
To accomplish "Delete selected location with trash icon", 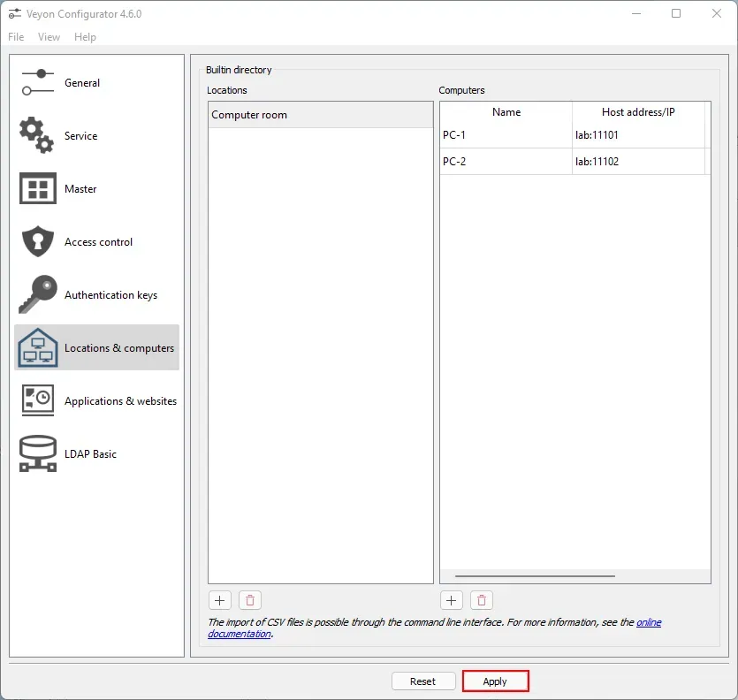I will pyautogui.click(x=250, y=600).
